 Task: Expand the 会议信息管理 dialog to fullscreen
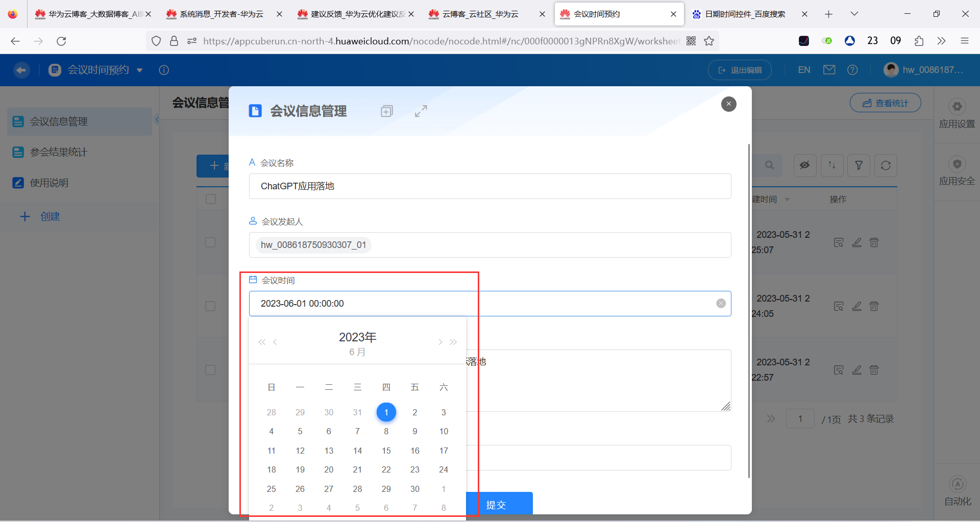pos(421,111)
